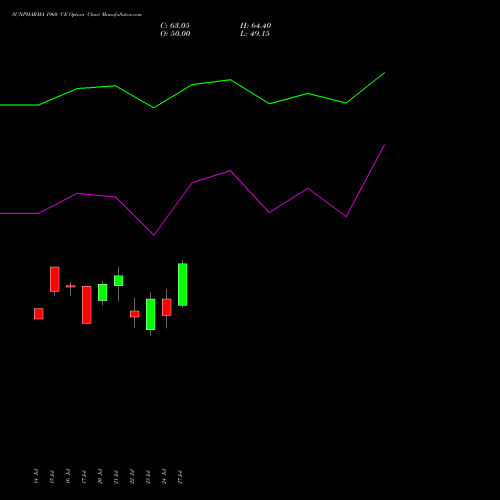Viewport: 500px width, 500px height.
Task: Select the 16 Jul date label
Action: coord(68,476)
